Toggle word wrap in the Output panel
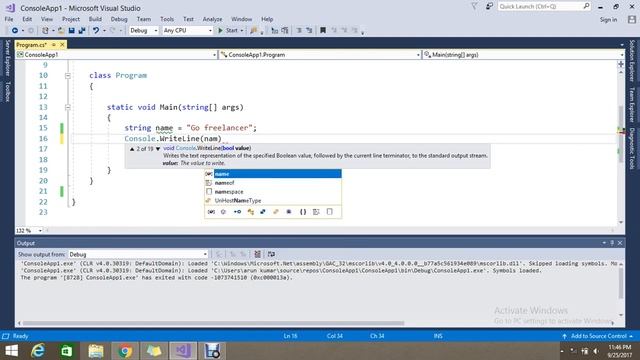This screenshot has height=360, width=640. point(271,254)
